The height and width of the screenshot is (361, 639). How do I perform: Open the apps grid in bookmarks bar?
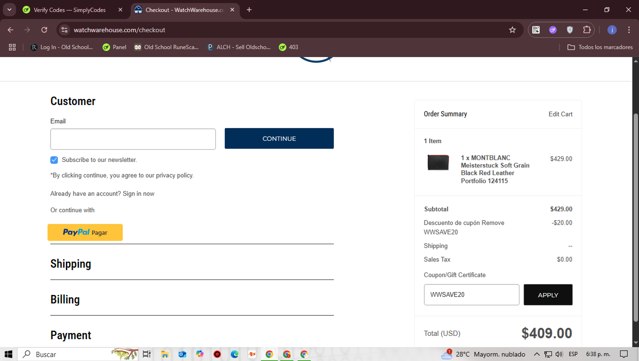pyautogui.click(x=12, y=47)
